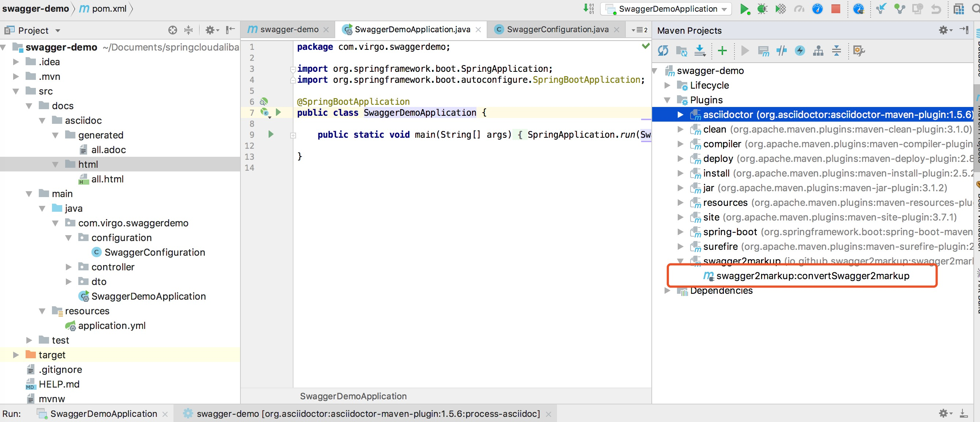Click Download Sources and Documentation icon
Viewport: 980px width, 422px height.
tap(700, 51)
